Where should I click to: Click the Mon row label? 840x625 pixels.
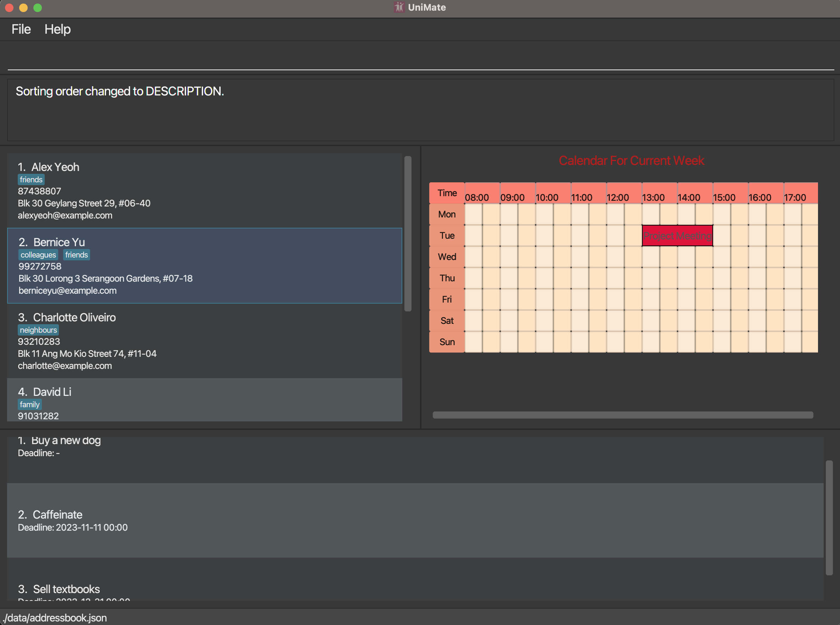click(x=447, y=215)
